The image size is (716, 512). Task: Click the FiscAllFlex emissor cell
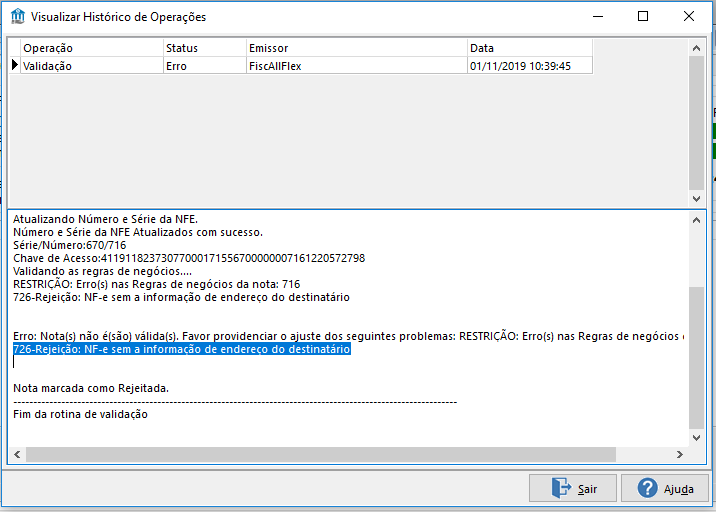tap(357, 66)
